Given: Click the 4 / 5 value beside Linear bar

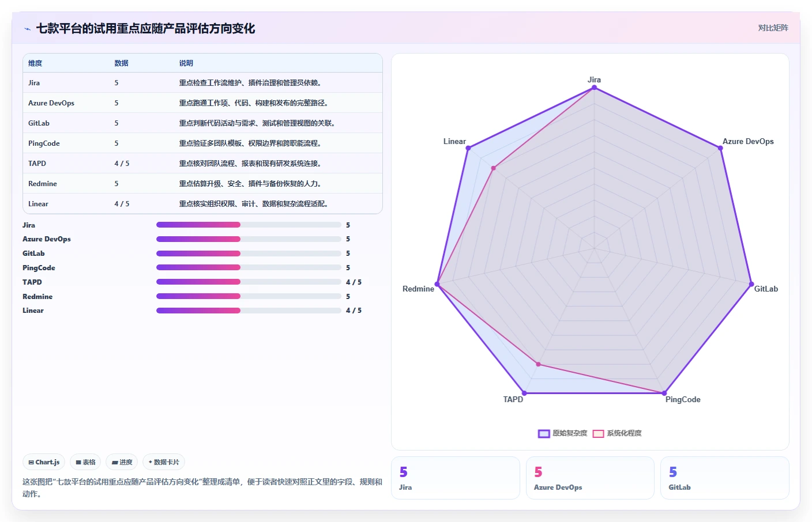Looking at the screenshot, I should tap(354, 311).
